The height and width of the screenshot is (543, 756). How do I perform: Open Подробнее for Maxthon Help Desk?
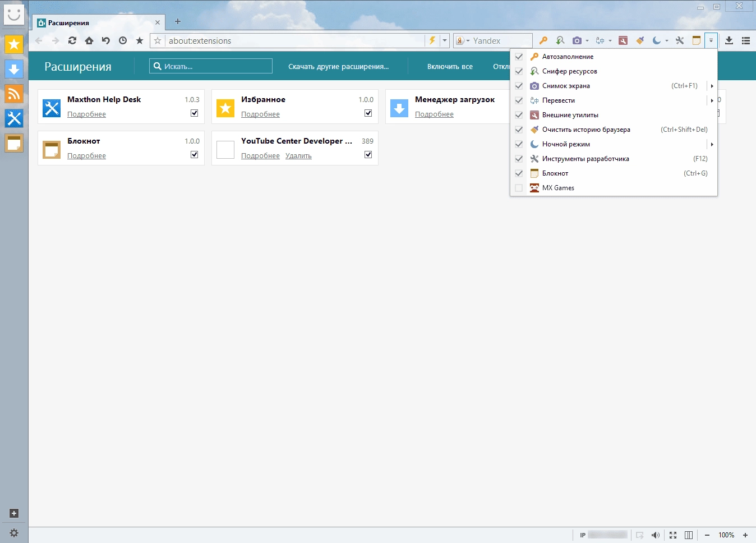(86, 114)
